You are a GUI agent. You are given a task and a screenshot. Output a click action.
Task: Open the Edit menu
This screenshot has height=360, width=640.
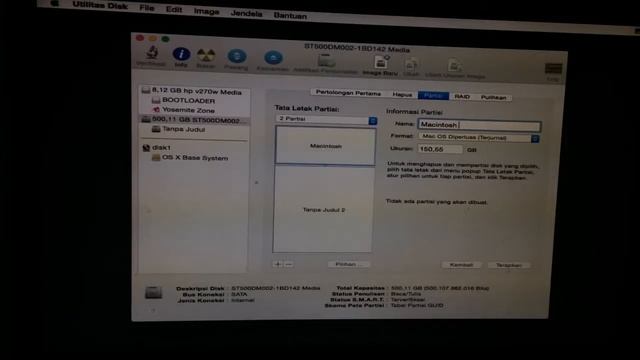click(174, 9)
